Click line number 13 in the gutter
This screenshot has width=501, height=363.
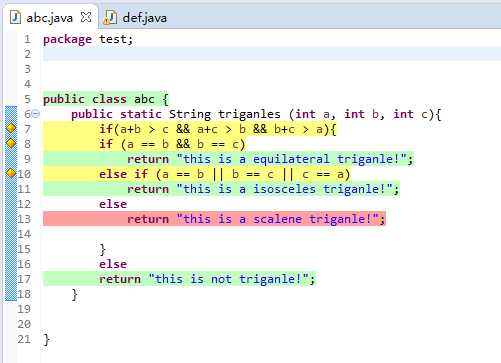[24, 219]
